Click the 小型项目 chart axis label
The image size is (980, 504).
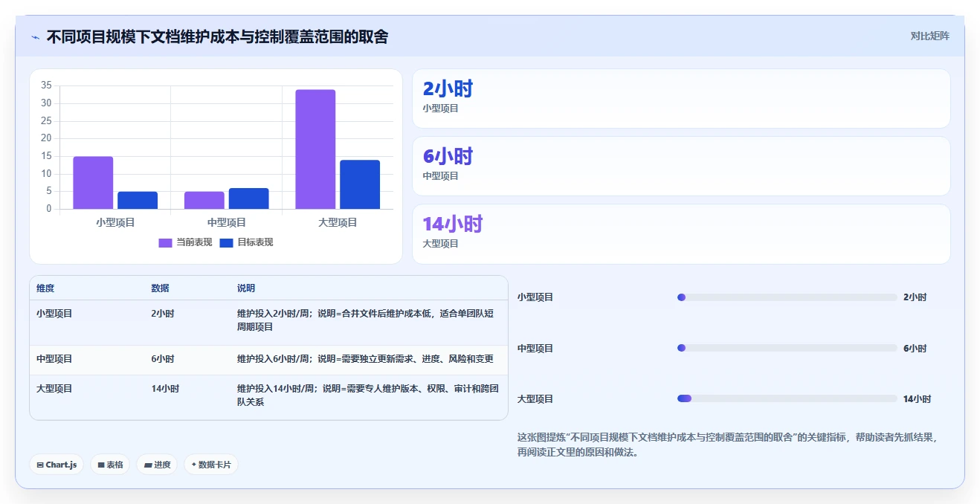pos(115,222)
